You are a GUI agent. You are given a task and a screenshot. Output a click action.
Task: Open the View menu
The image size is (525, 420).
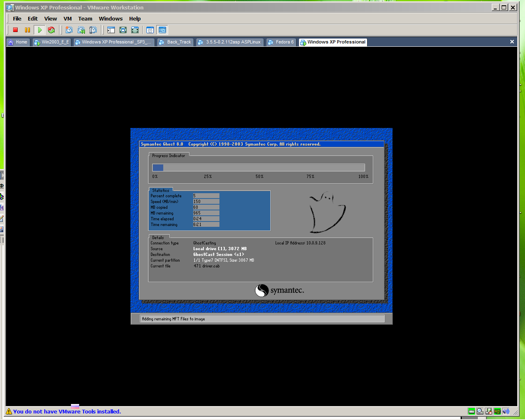point(50,18)
